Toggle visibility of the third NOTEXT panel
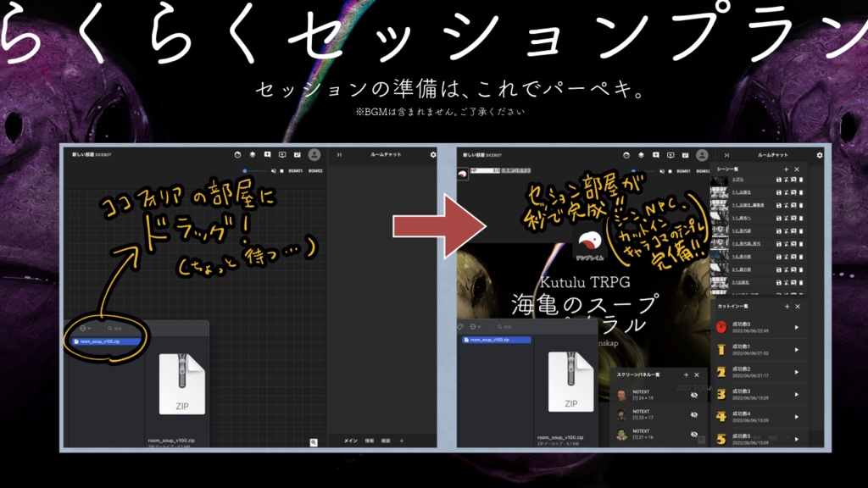 point(693,433)
